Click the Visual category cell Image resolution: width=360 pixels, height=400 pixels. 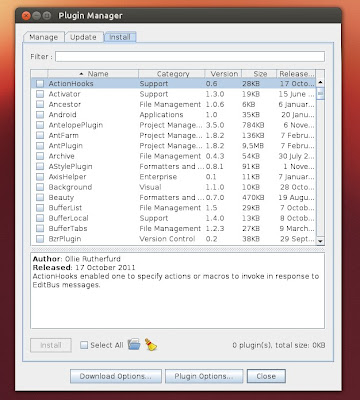point(150,187)
